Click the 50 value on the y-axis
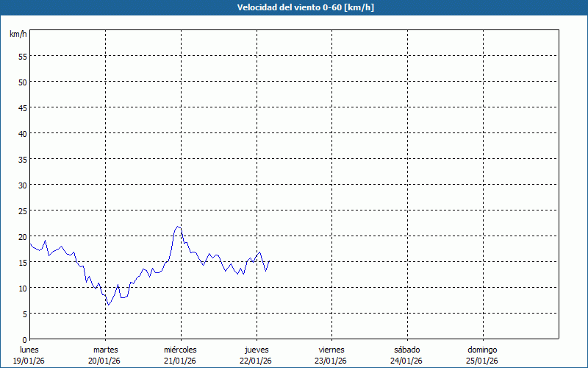588x368 pixels. (22, 82)
